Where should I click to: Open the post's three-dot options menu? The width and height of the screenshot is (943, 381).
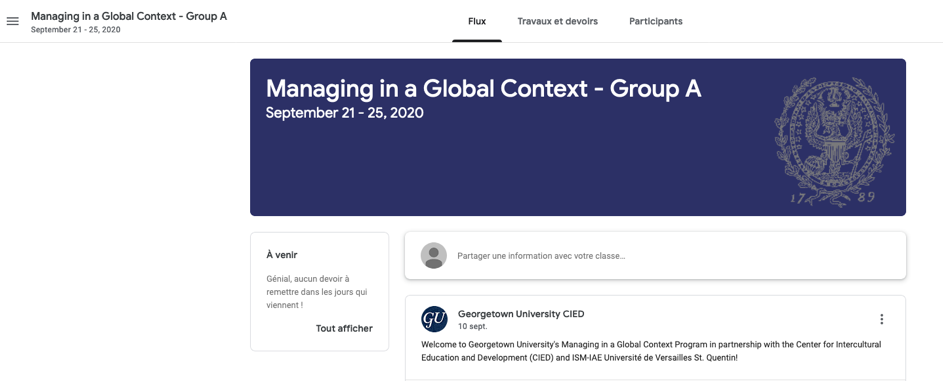882,319
